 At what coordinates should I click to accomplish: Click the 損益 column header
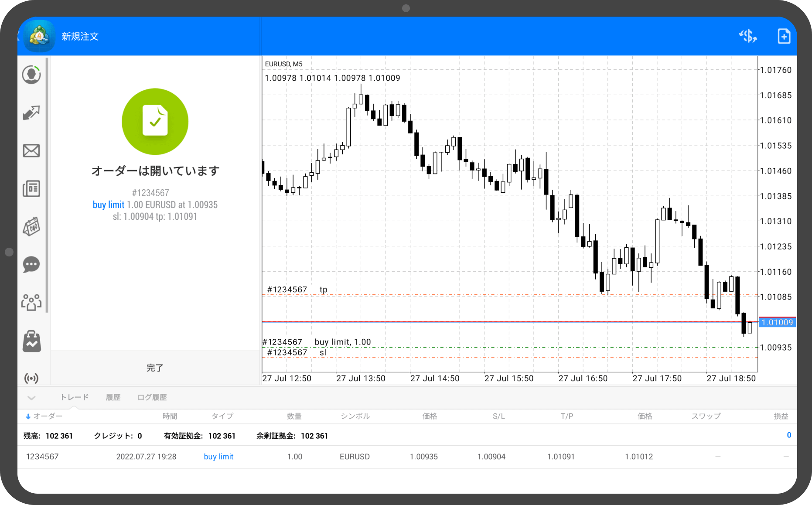(781, 416)
